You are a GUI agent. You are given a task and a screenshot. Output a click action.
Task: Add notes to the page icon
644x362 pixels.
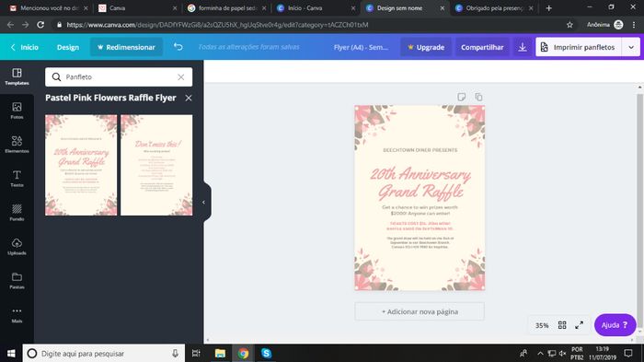coord(461,97)
